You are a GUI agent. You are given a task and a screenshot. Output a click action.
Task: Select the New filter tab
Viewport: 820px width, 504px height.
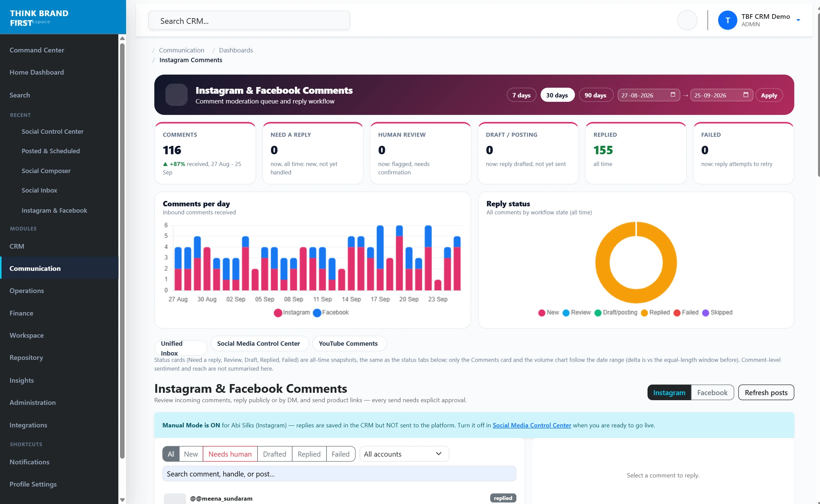(191, 454)
